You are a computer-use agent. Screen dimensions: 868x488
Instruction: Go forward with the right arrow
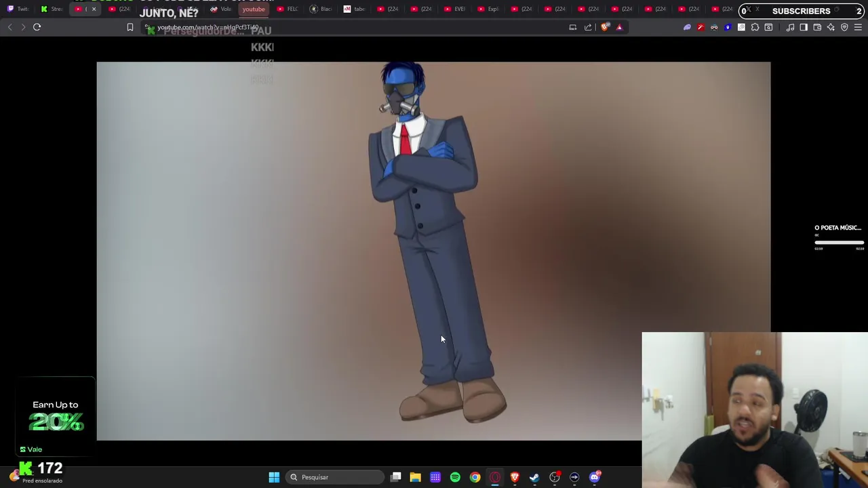tap(22, 27)
